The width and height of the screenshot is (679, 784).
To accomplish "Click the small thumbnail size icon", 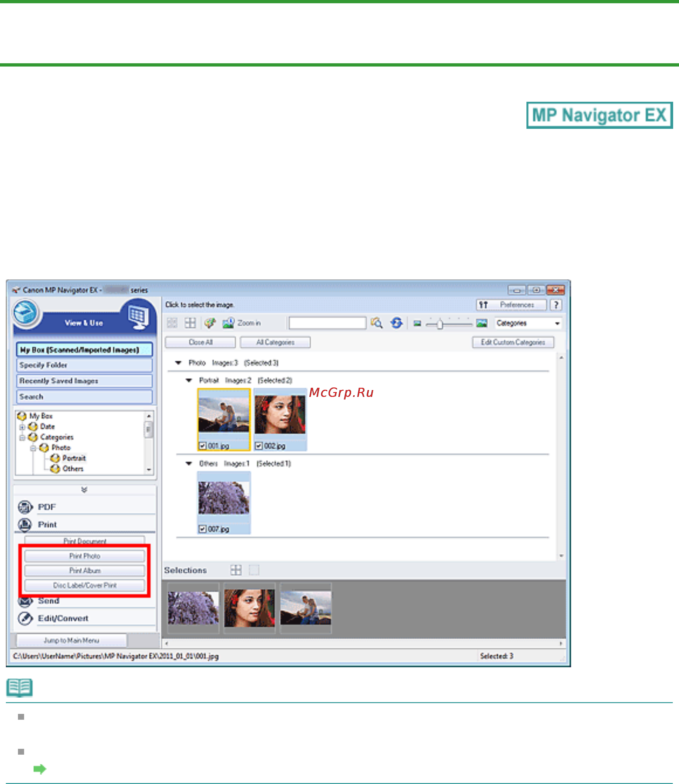I will tap(417, 324).
